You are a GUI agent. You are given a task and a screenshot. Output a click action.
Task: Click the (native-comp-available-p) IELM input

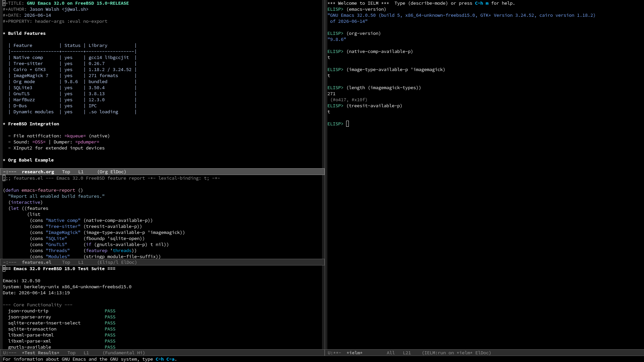(380, 51)
